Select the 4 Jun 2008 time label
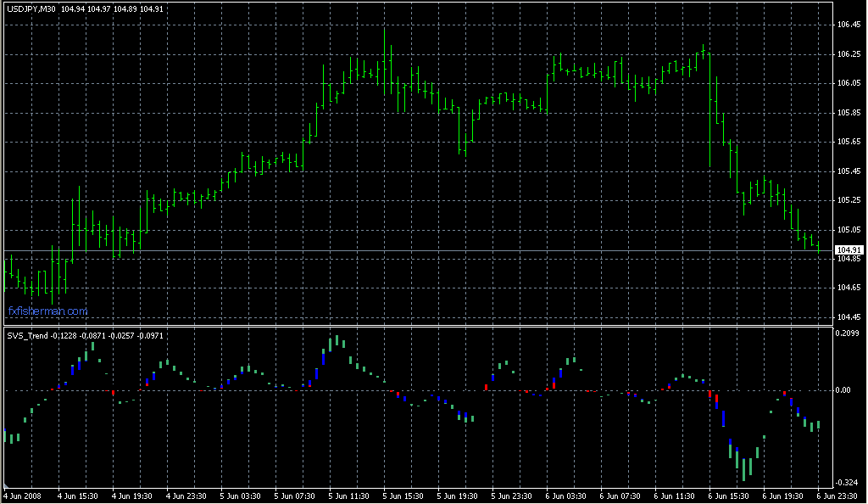The image size is (868, 504). click(x=23, y=496)
